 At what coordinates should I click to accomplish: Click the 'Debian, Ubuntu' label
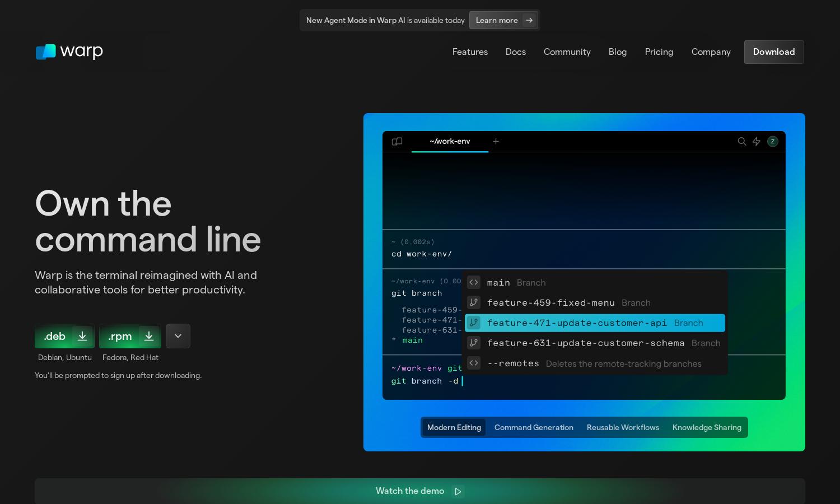65,357
